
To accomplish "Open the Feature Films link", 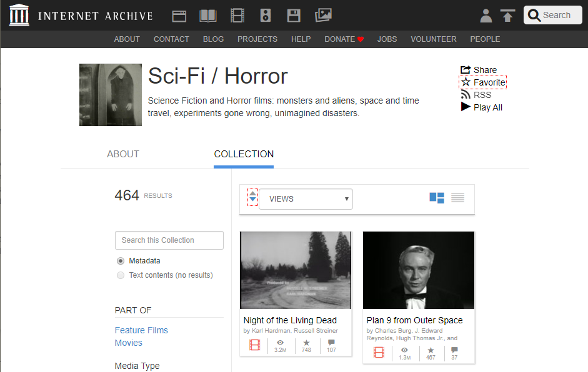I will pos(141,330).
